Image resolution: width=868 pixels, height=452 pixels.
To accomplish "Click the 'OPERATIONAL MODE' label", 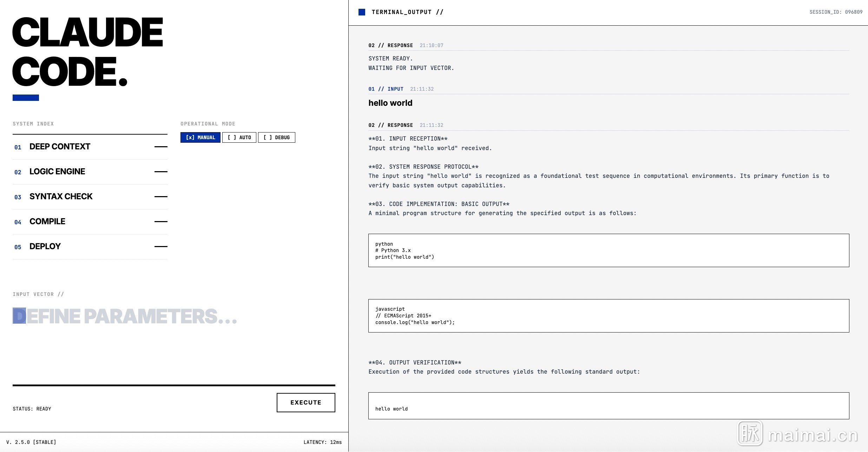I will click(x=208, y=124).
